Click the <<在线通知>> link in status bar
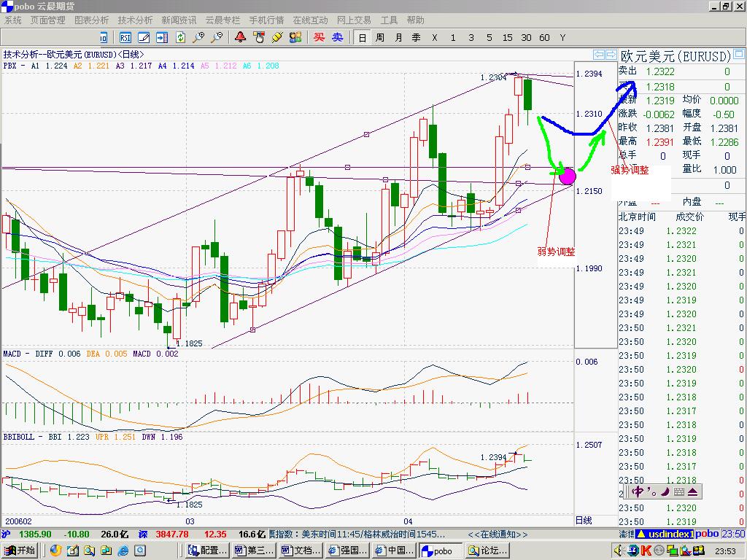747x560 pixels. [x=498, y=534]
